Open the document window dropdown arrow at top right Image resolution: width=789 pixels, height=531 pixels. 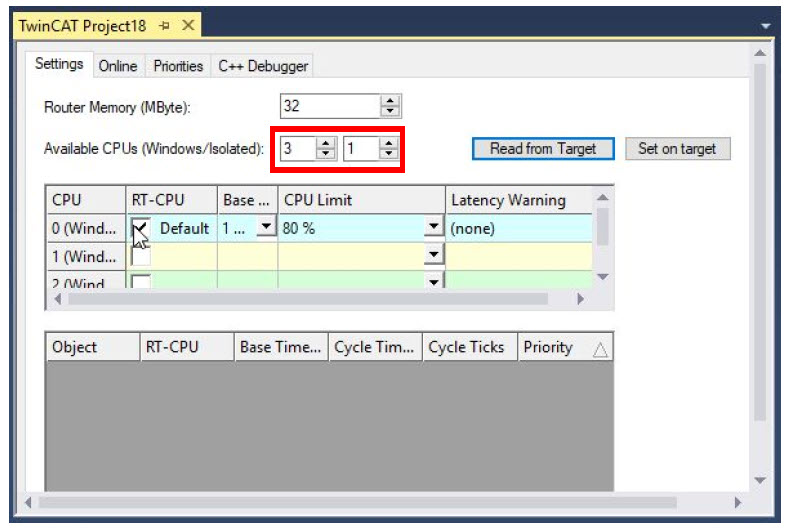(x=766, y=25)
